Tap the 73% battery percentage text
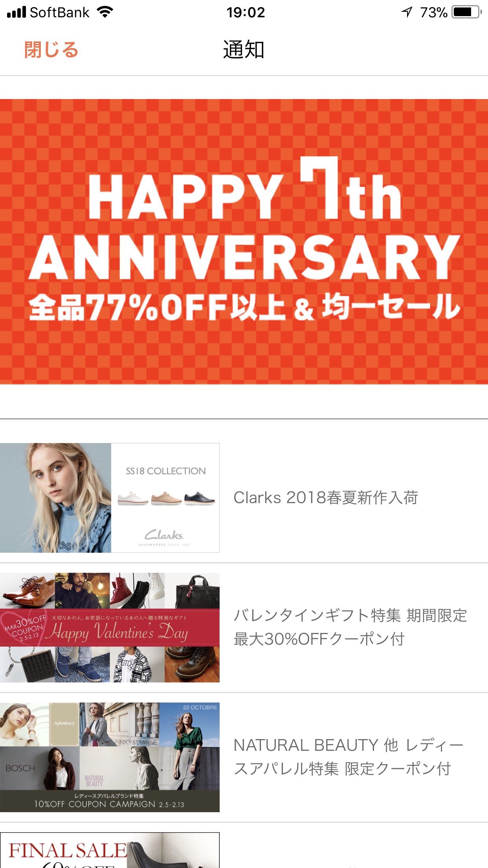 [434, 13]
